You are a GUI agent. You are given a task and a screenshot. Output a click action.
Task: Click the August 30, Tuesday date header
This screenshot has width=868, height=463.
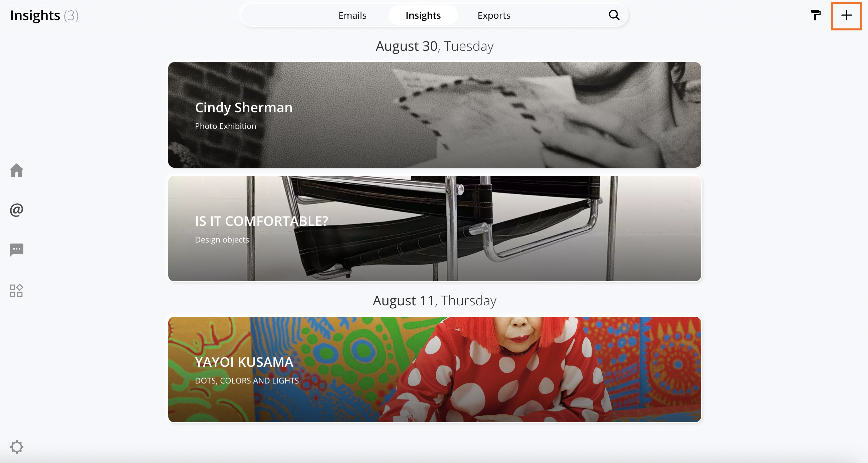pos(434,46)
